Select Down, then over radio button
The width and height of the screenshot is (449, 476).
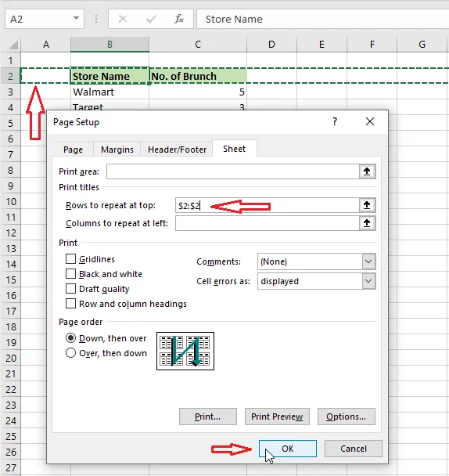70,338
